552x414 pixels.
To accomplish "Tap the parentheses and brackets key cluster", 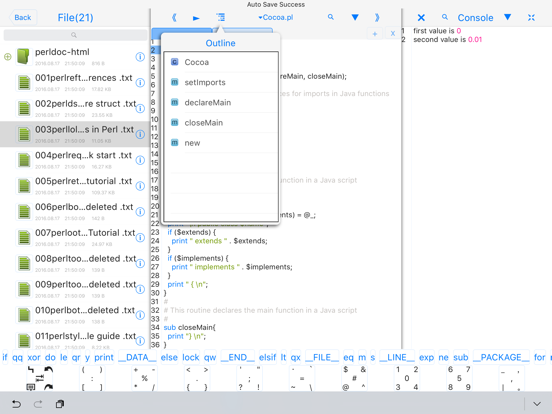I will pos(92,378).
